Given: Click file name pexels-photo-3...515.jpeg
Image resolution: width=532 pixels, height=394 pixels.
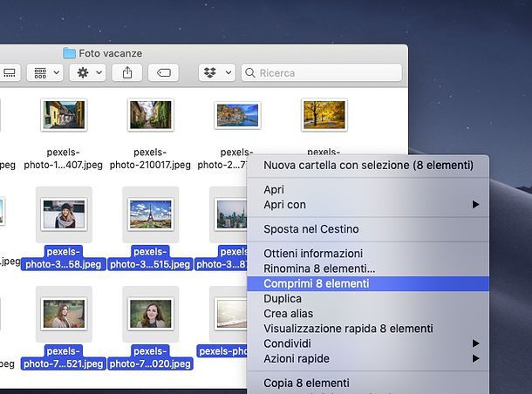Looking at the screenshot, I should pyautogui.click(x=150, y=258).
